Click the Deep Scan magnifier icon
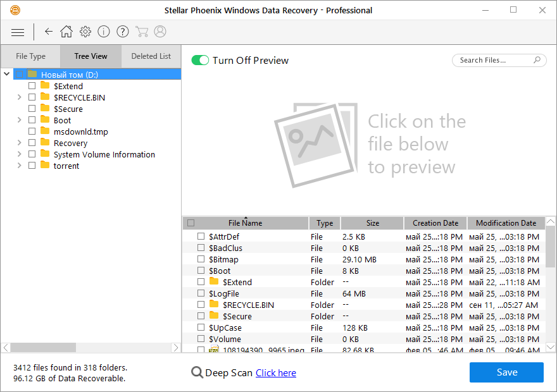The height and width of the screenshot is (392, 557). [x=197, y=372]
